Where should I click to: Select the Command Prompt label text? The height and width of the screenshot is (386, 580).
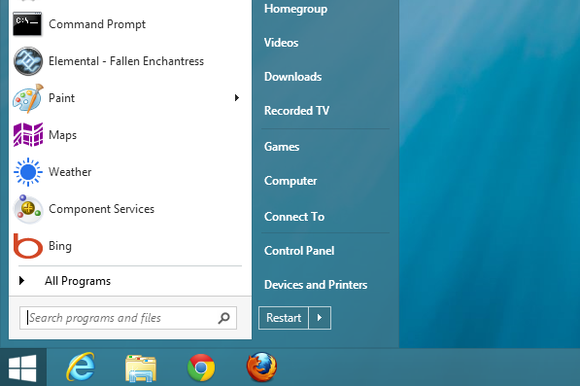click(97, 24)
